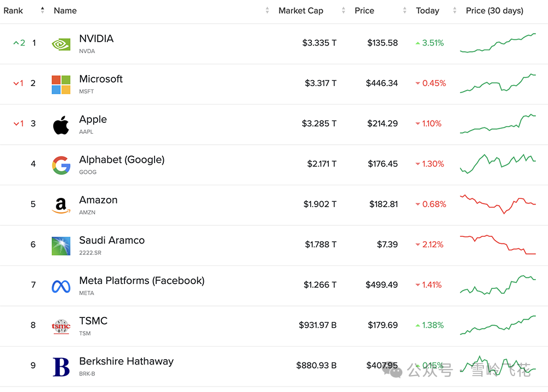548x392 pixels.
Task: Open the Alphabet (Google) company link
Action: 122,160
